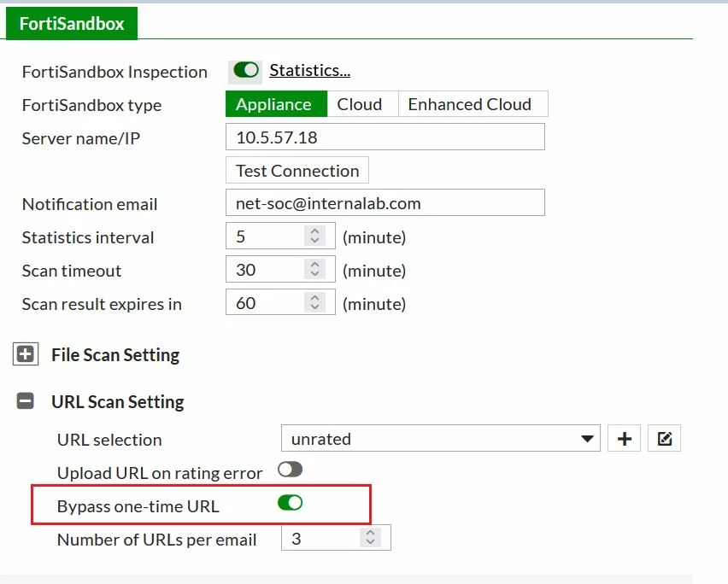
Task: Click the Test Connection button
Action: click(x=297, y=170)
